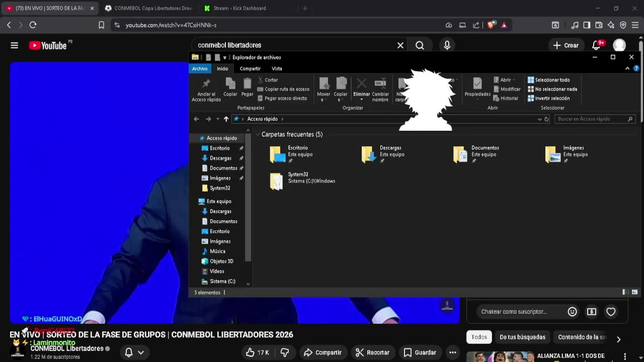Image resolution: width=644 pixels, height=362 pixels.
Task: Click the Crear button on YouTube
Action: (x=566, y=45)
